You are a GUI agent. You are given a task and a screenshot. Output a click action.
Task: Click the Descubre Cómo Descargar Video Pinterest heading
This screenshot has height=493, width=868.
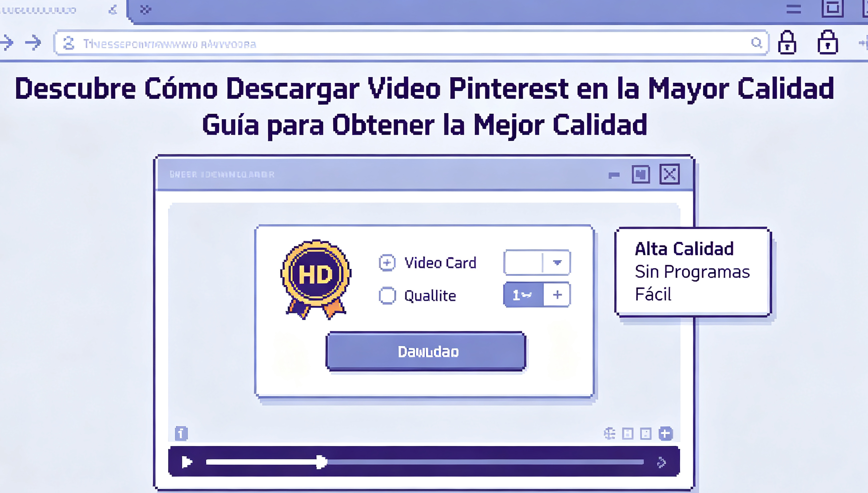tap(424, 89)
